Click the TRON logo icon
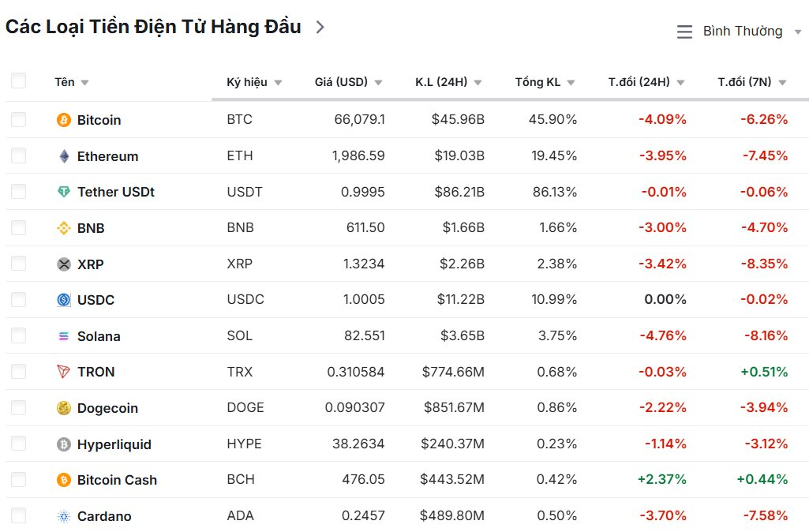809x532 pixels. (x=64, y=372)
